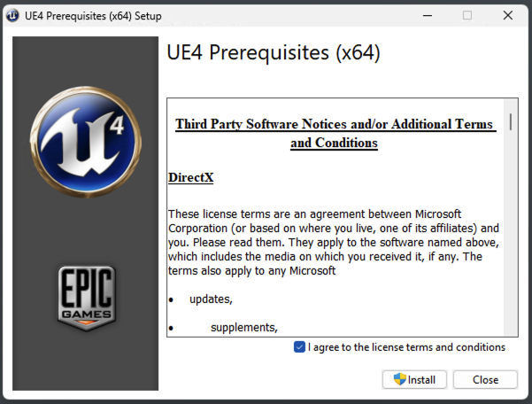
Task: Click the license text scrollbar thumb
Action: (x=511, y=121)
